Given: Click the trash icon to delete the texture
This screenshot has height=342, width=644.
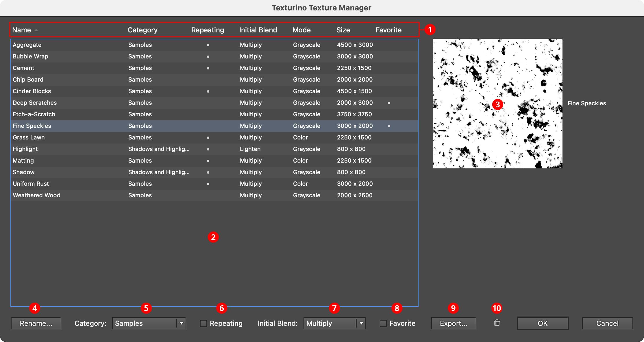Looking at the screenshot, I should point(497,323).
